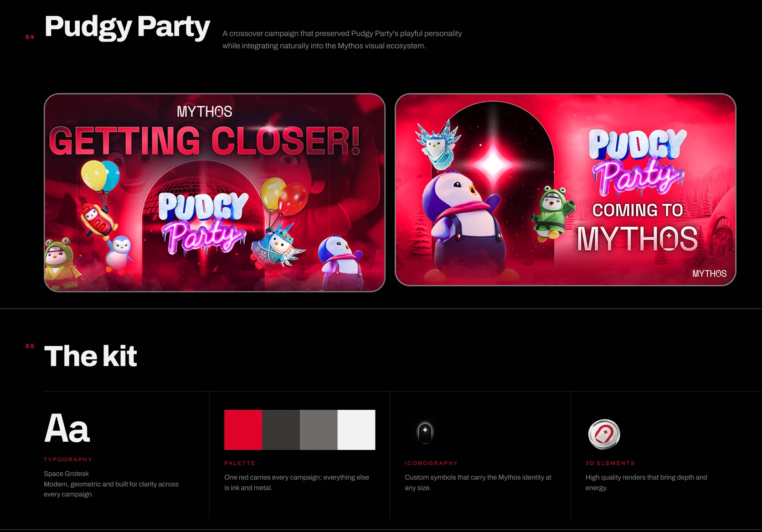Click the 3D ELEMENTS label
762x532 pixels.
(610, 463)
